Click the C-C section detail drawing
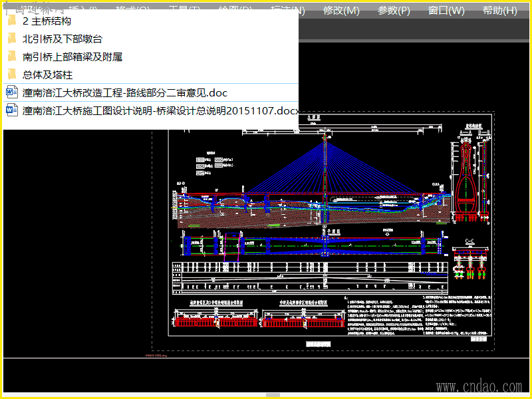 pyautogui.click(x=471, y=259)
